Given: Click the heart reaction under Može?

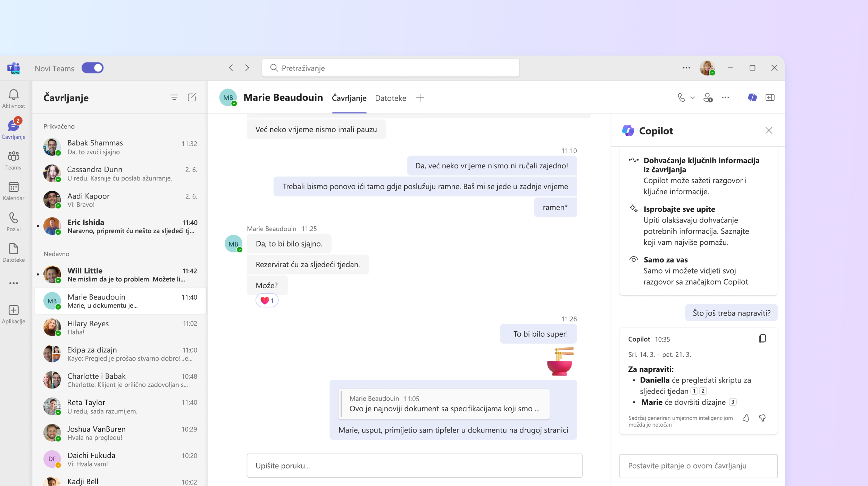Looking at the screenshot, I should (267, 301).
